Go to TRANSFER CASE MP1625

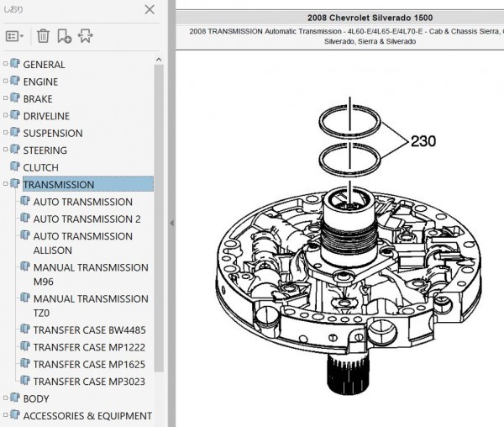click(89, 364)
